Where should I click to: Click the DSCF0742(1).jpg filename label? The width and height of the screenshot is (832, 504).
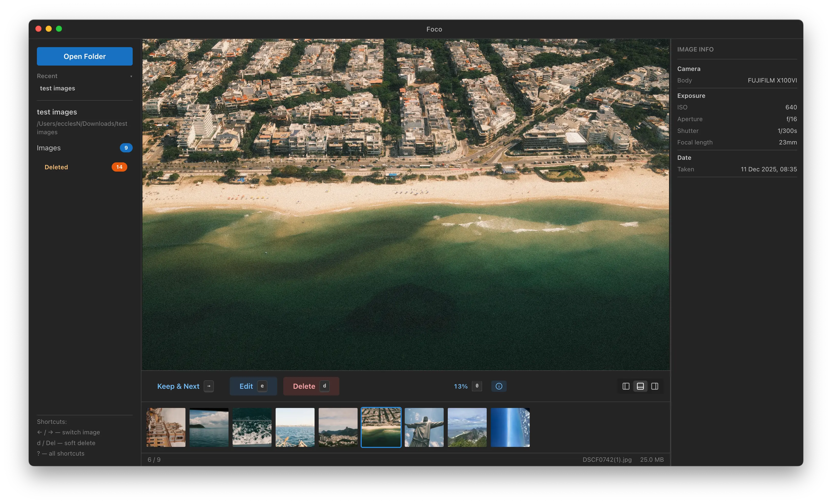coord(607,459)
